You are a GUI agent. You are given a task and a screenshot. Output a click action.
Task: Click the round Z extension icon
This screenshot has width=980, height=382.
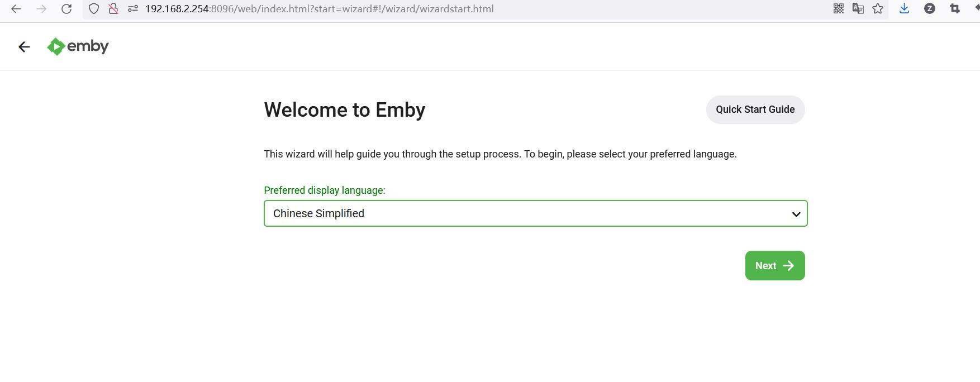point(930,8)
